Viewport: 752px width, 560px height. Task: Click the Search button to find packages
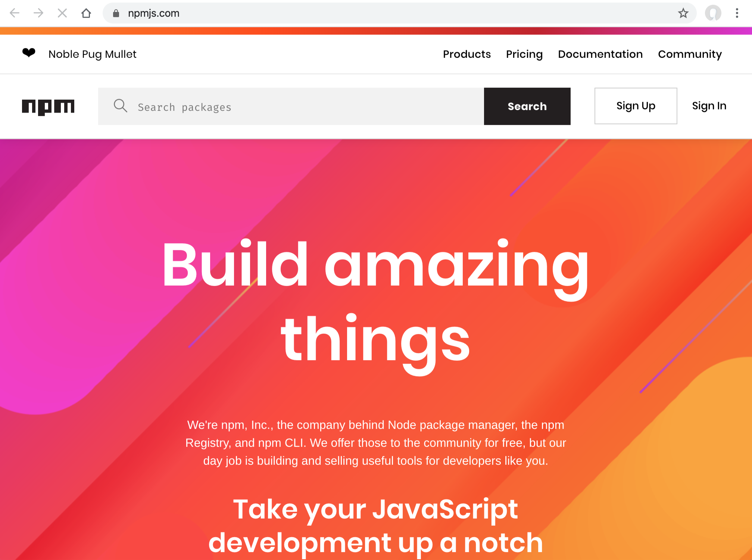point(527,106)
